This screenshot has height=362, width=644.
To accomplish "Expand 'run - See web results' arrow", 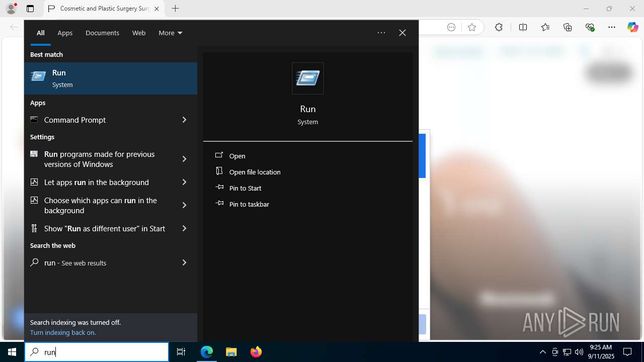I will [x=184, y=262].
